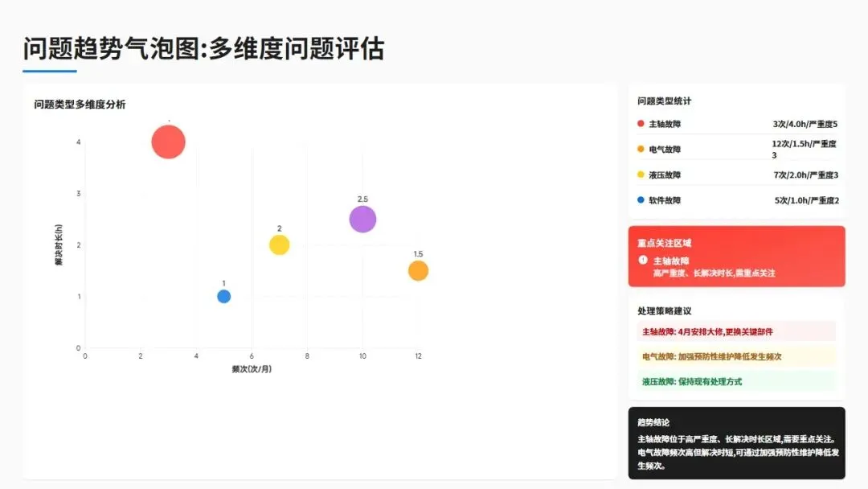This screenshot has height=489, width=868.
Task: Click the large red bubble on chart
Action: (x=168, y=142)
